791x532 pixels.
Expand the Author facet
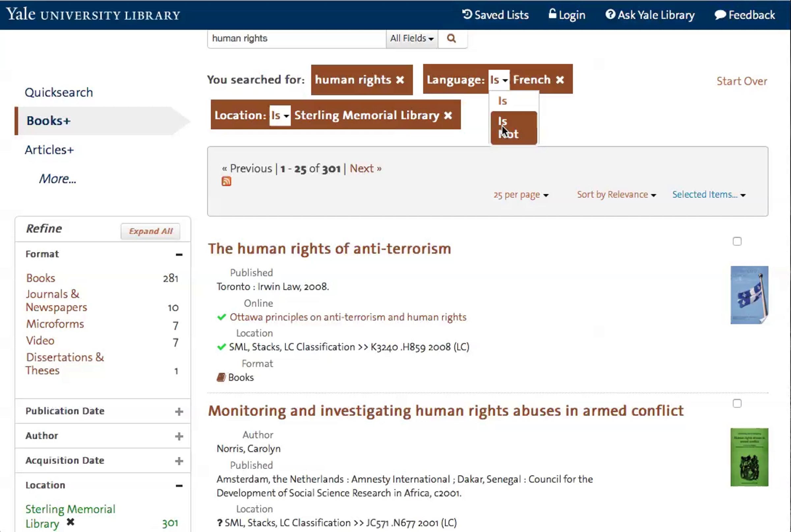pos(179,436)
